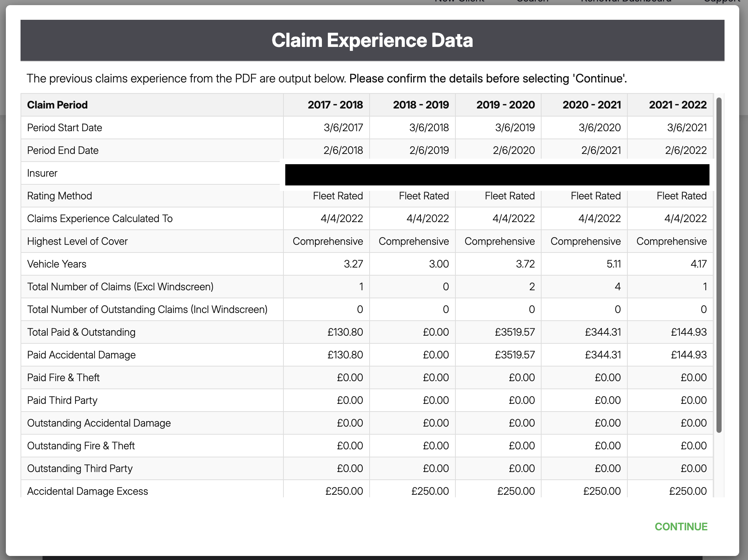
Task: Click £3519.57 in Total Paid & Outstanding row
Action: [515, 332]
